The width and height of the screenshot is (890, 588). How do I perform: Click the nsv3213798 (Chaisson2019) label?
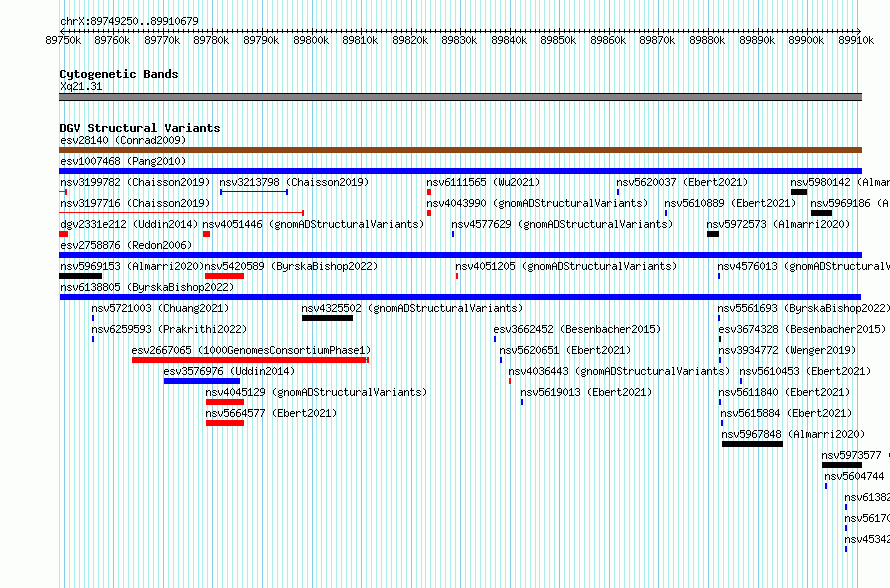click(x=294, y=182)
